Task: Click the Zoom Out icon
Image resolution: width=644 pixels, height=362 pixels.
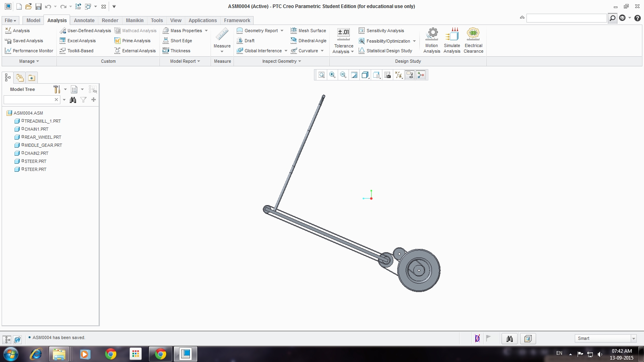Action: click(x=343, y=75)
